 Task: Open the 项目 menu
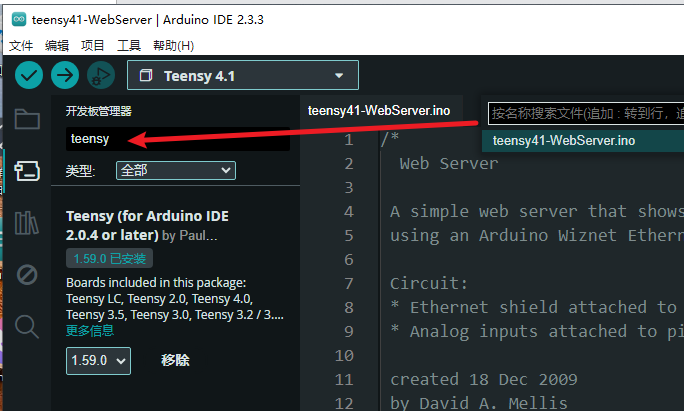(x=92, y=45)
